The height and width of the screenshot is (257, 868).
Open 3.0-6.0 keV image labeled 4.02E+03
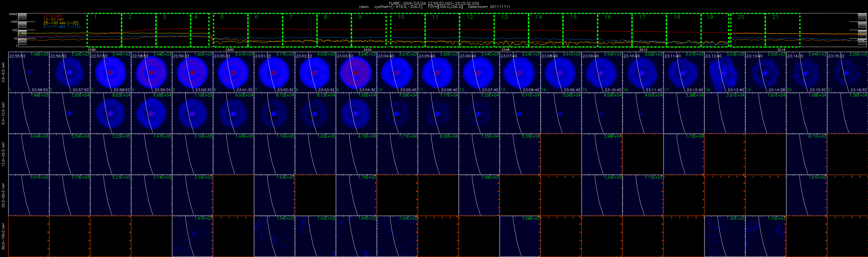pyautogui.click(x=315, y=72)
